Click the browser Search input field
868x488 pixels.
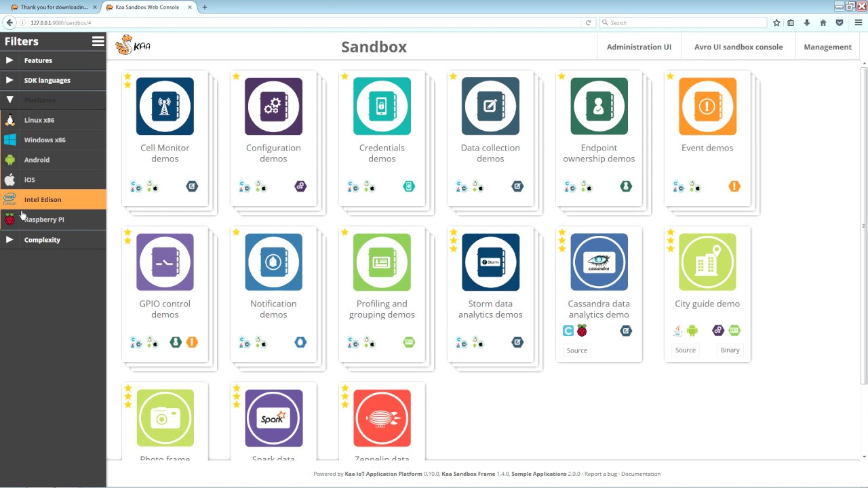(x=685, y=22)
